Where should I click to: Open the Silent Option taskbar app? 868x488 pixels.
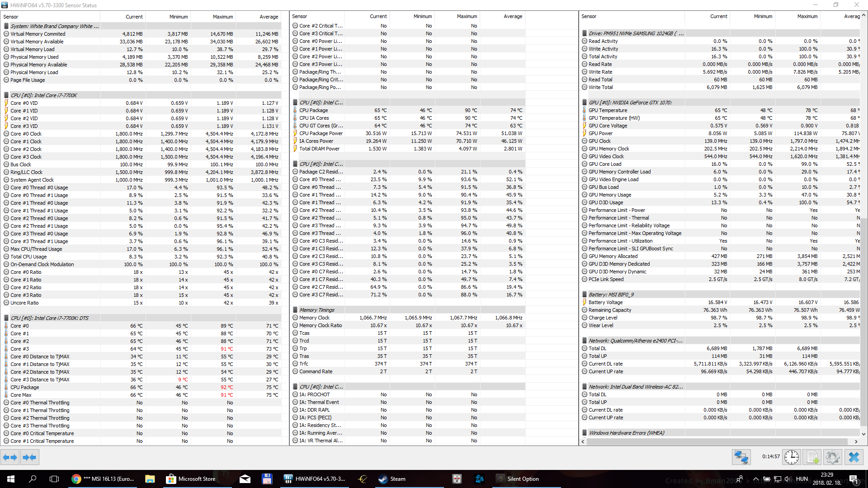[x=527, y=479]
